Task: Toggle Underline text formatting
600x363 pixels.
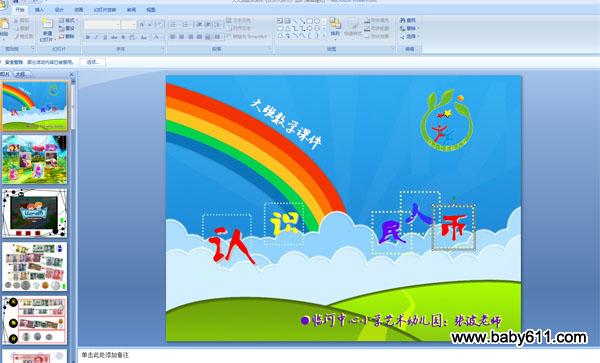Action: (x=105, y=37)
